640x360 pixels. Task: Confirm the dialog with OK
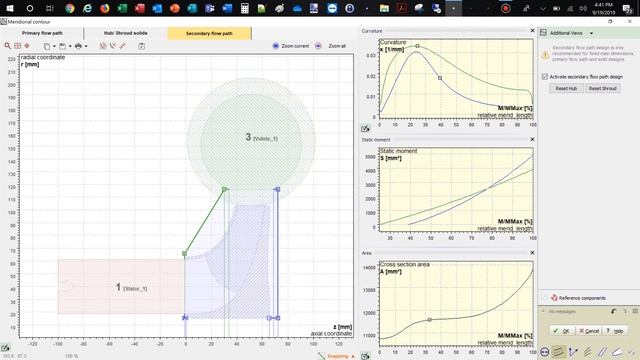tap(561, 331)
